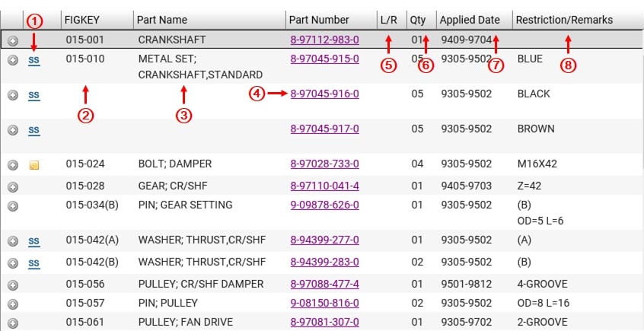Follow the 8-97110-041-4 part link
Screen dimensions: 644x331
click(x=325, y=186)
